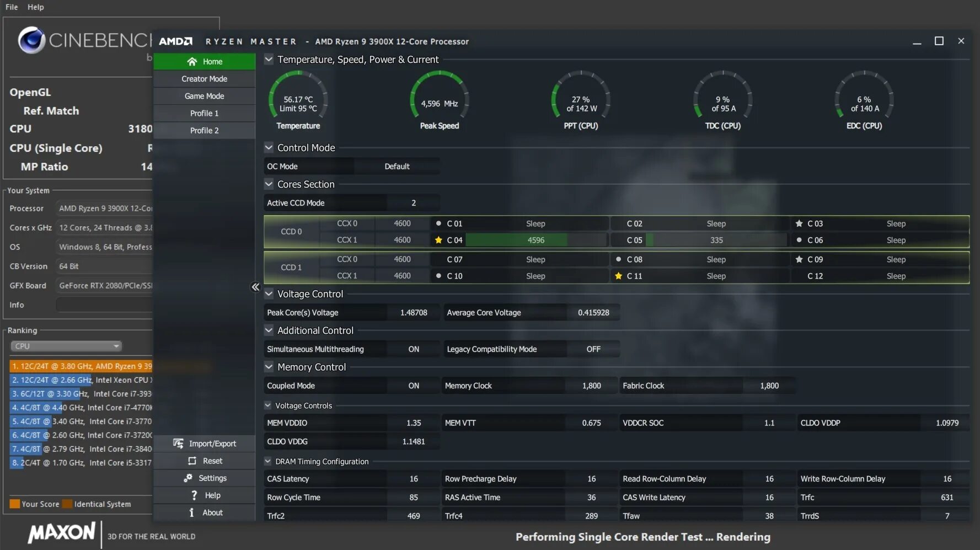Select ranking entry 2 Intel Xeon CPU

pos(81,380)
